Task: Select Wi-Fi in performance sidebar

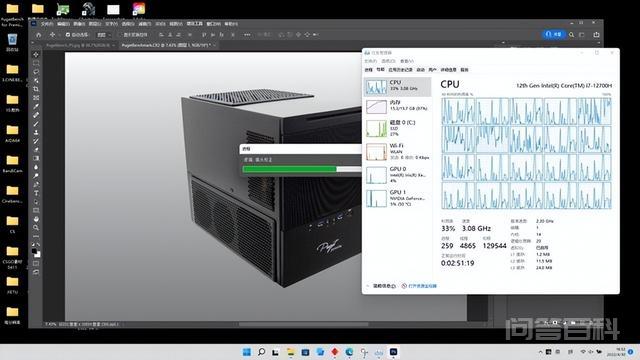Action: (398, 151)
